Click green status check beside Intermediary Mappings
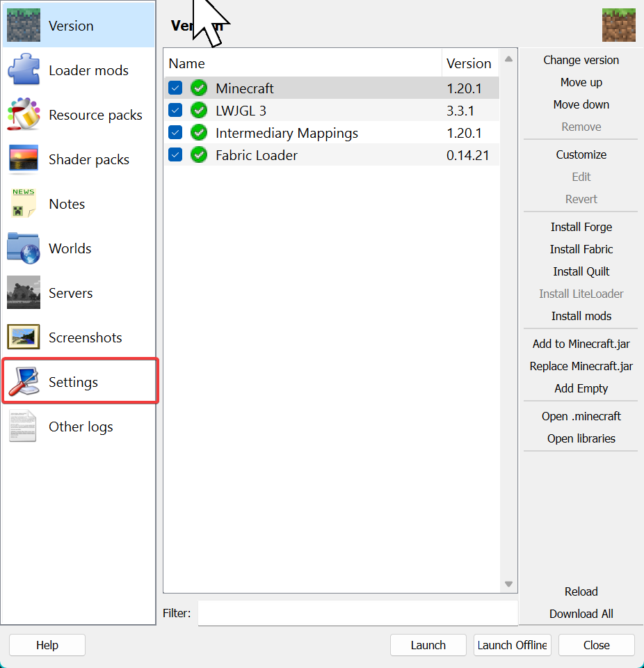The width and height of the screenshot is (644, 668). tap(199, 132)
